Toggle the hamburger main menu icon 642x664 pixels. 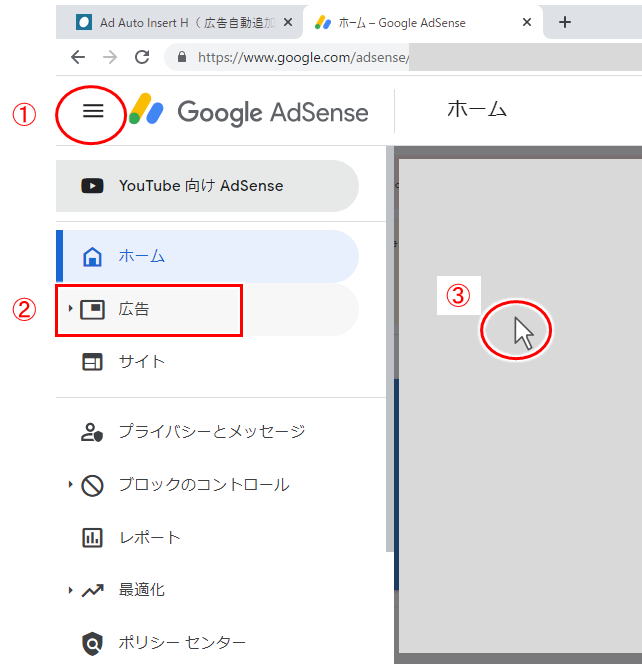(93, 111)
